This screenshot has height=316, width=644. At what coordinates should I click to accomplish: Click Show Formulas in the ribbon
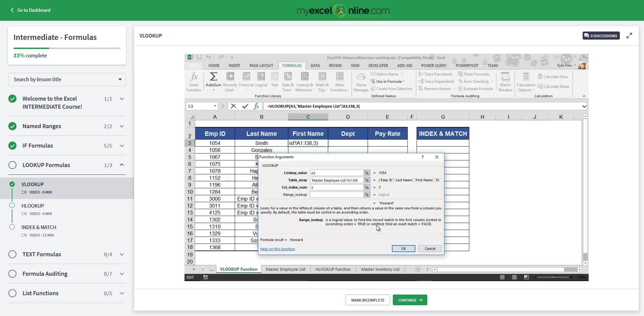[474, 74]
